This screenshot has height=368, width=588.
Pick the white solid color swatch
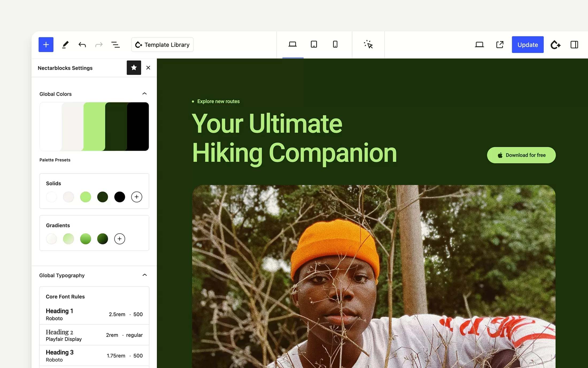point(51,197)
